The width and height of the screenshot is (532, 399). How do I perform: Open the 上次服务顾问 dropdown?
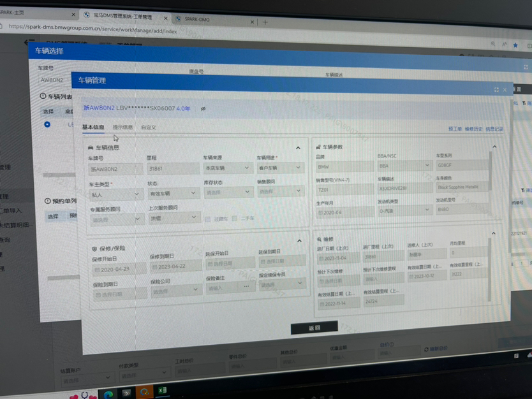coord(174,218)
